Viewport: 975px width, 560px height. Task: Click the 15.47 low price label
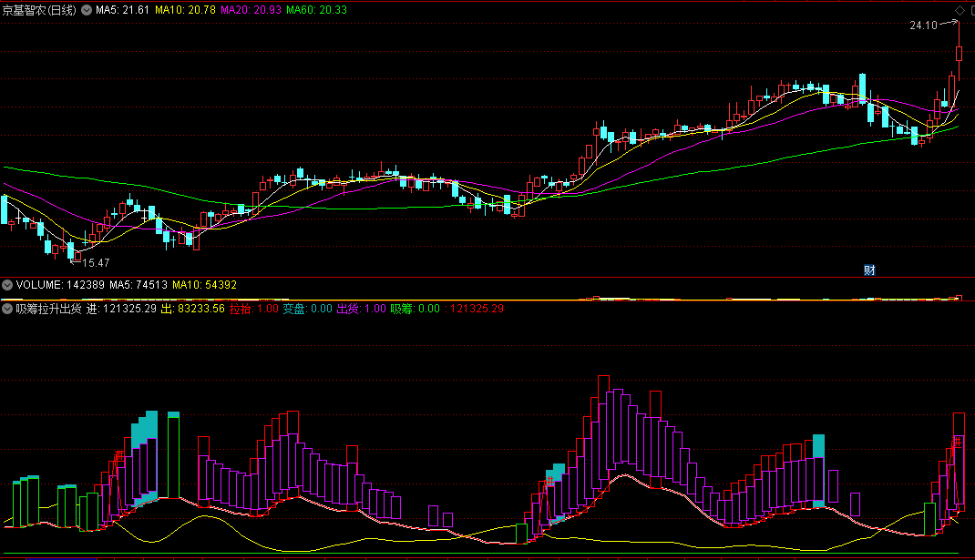[x=96, y=263]
